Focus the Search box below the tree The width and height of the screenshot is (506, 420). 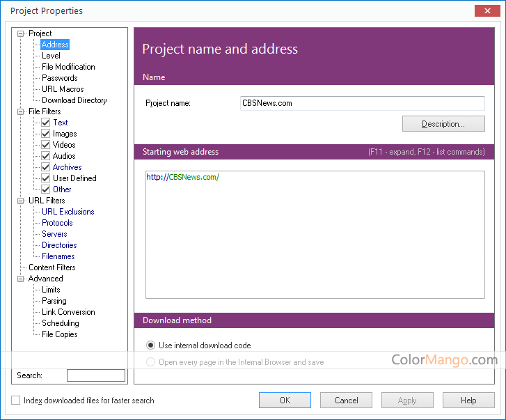(x=95, y=375)
